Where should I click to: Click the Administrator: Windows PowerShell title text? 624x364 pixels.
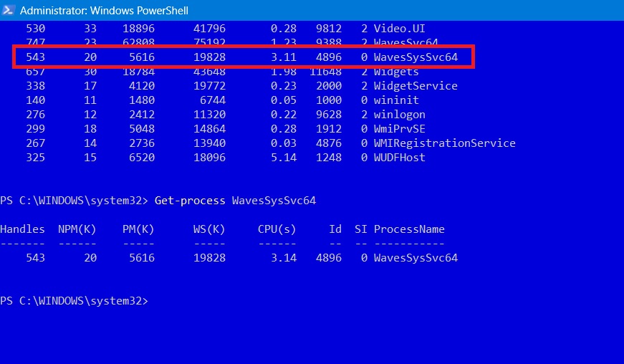coord(104,10)
